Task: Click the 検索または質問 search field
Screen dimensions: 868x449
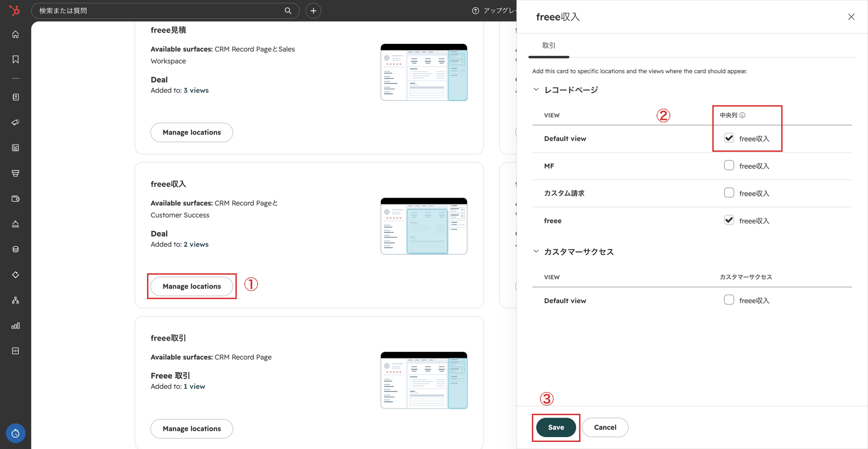Action: [165, 11]
